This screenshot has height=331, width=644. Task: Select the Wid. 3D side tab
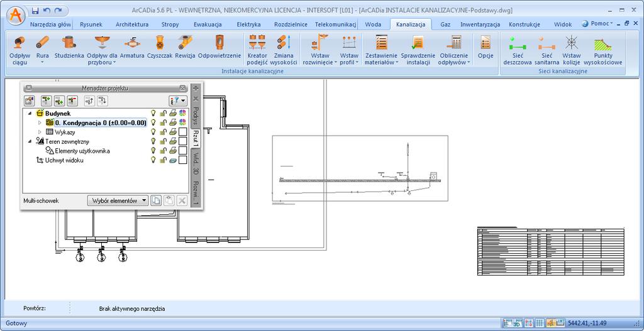pyautogui.click(x=196, y=165)
